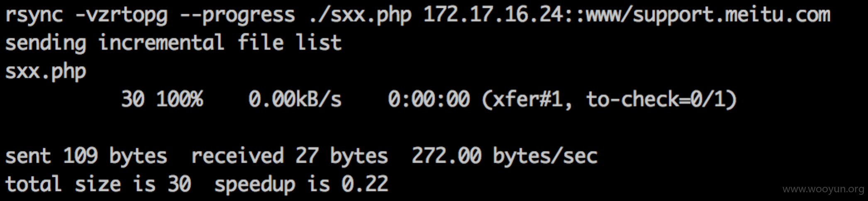
Task: Click the 100% progress value
Action: [x=180, y=100]
